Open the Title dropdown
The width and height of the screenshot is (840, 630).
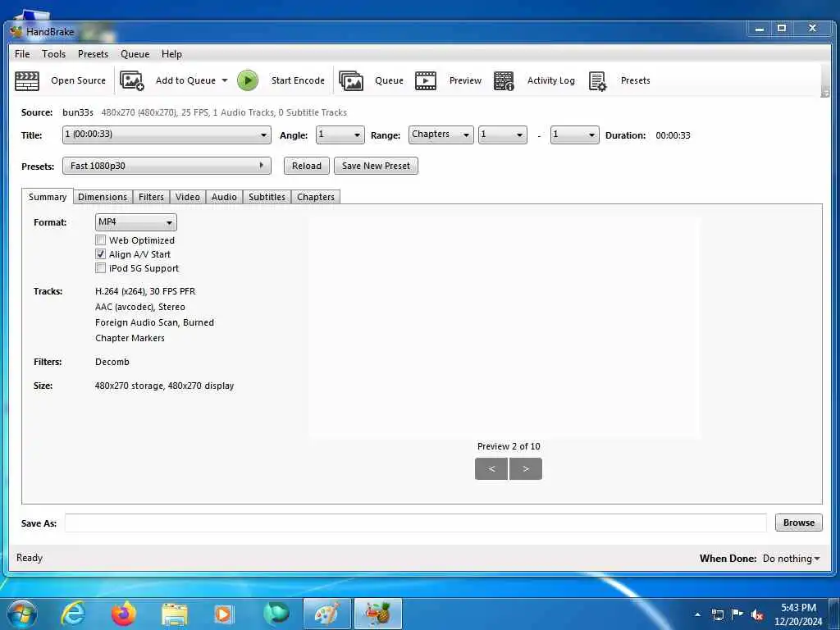point(167,135)
